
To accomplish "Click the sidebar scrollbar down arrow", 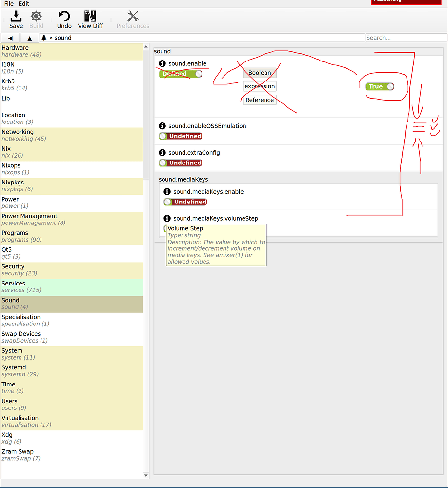I will (x=146, y=475).
